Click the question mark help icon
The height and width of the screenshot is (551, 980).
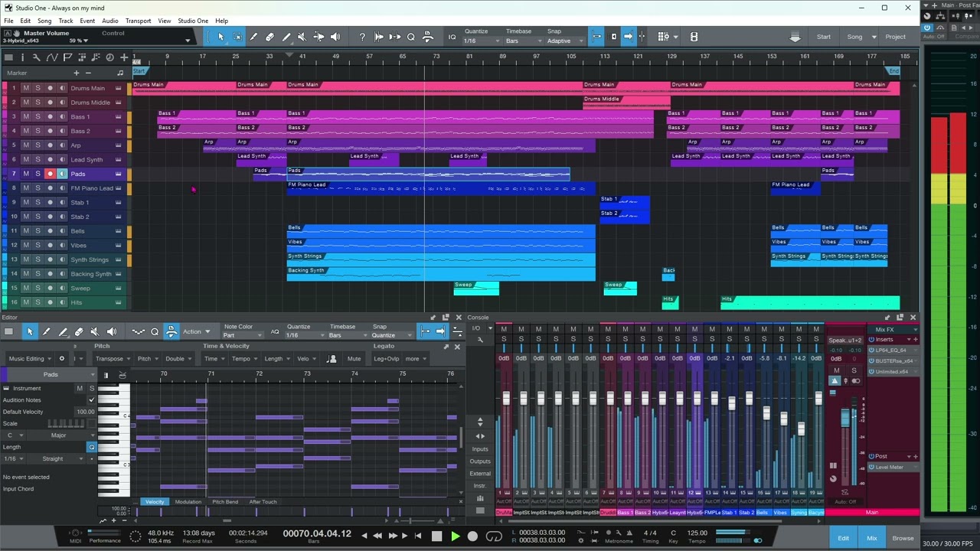(x=362, y=37)
